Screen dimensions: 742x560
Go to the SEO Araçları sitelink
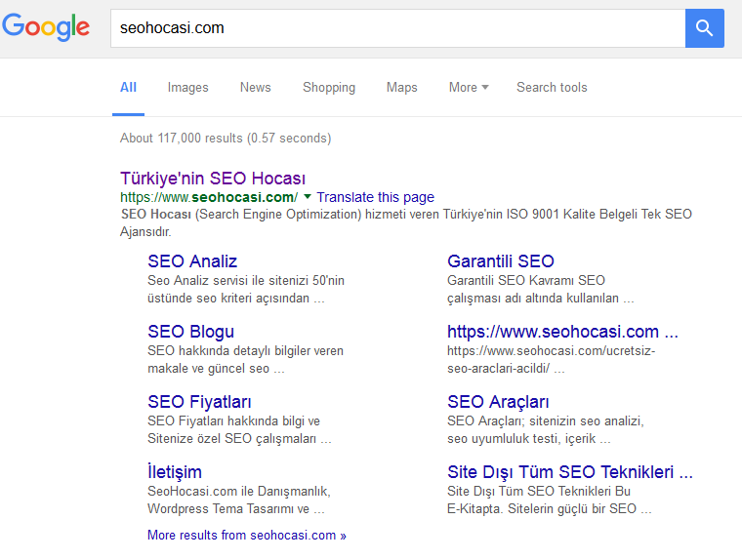(498, 402)
